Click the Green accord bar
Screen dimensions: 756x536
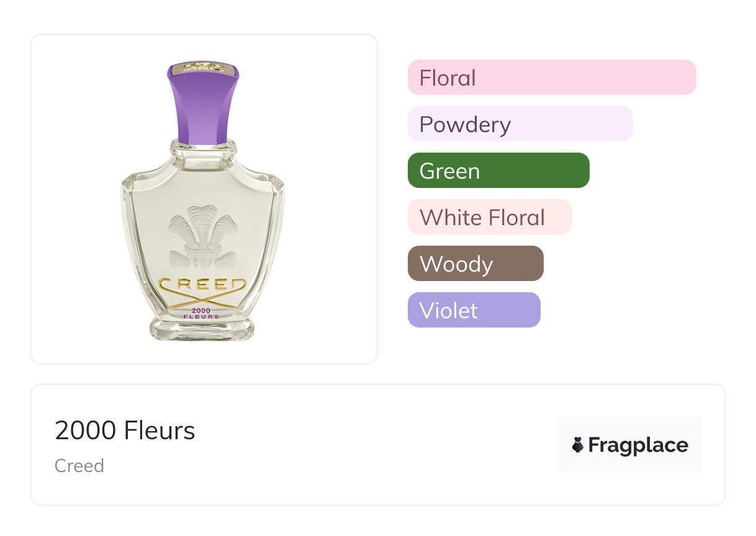pos(498,171)
